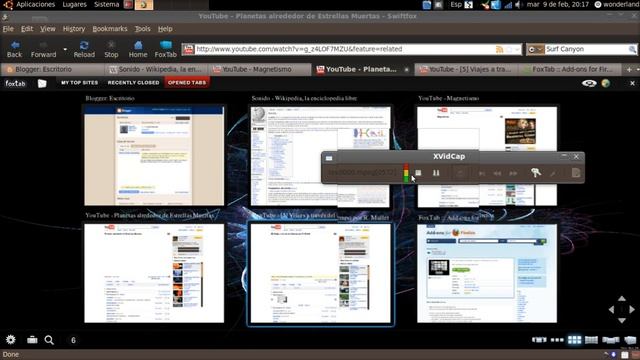Open the address bar history dropdown
This screenshot has width=640, height=360.
518,49
